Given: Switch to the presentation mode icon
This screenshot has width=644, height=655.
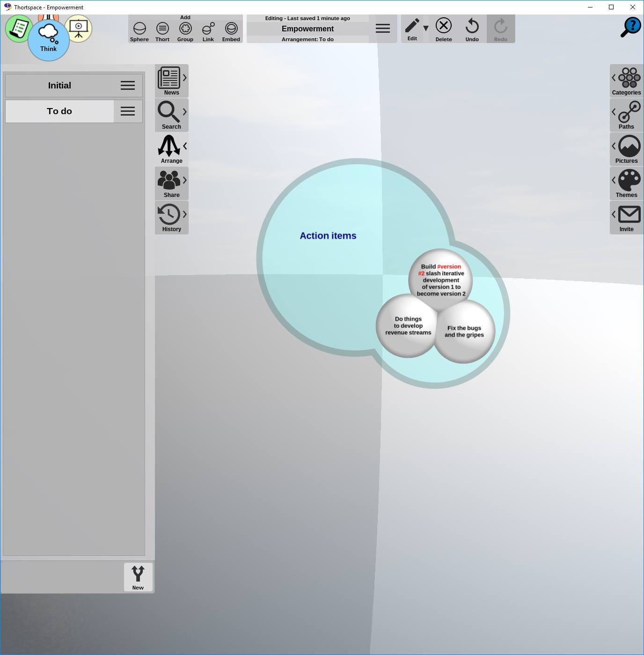Looking at the screenshot, I should [x=79, y=28].
